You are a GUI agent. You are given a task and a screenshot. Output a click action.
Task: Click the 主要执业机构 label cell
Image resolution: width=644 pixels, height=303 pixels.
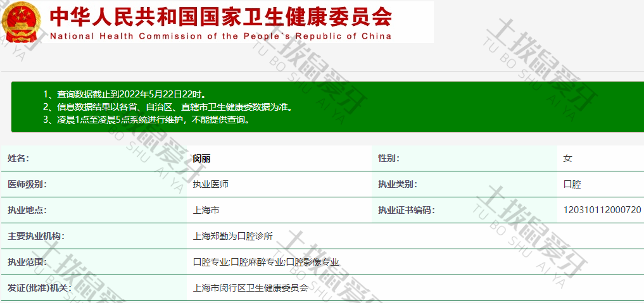[94, 236]
